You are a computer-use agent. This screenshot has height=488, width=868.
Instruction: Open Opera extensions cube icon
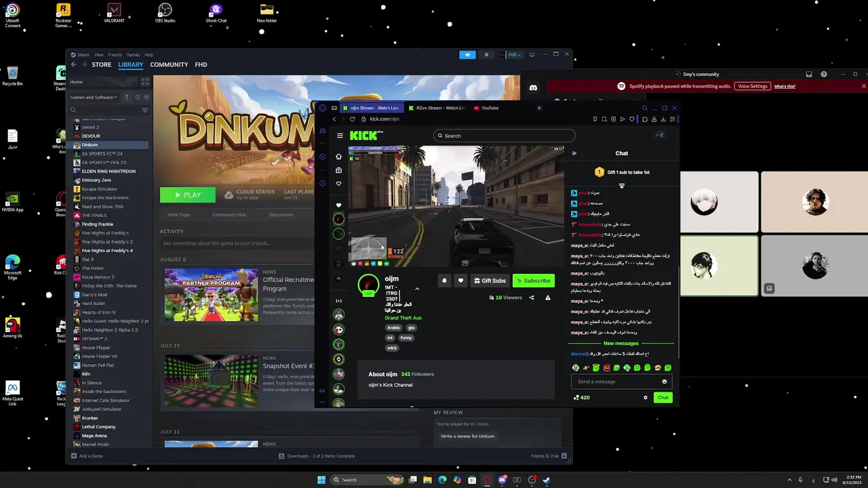(x=645, y=119)
